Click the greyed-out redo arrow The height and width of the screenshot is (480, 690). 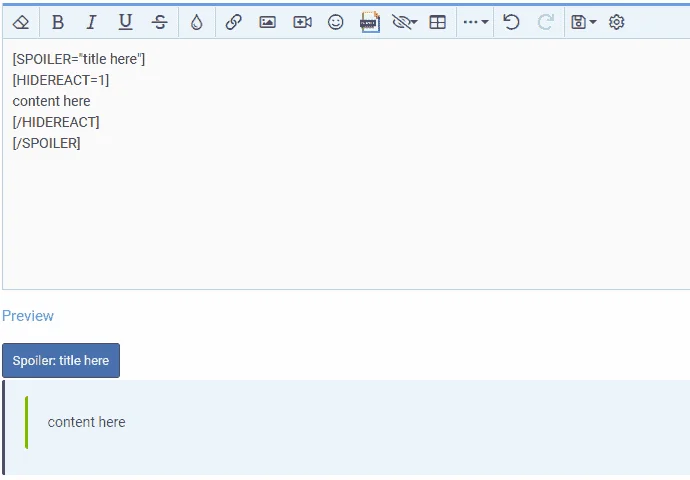click(x=546, y=22)
